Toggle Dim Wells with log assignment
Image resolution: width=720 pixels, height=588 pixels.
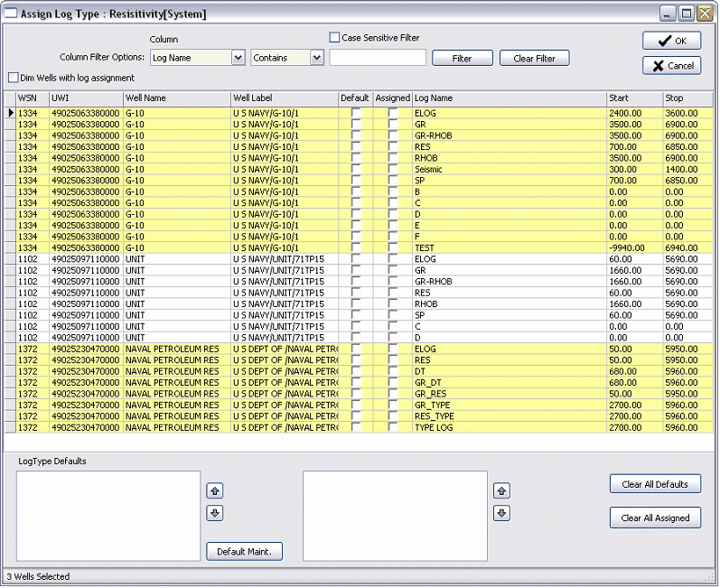[13, 78]
